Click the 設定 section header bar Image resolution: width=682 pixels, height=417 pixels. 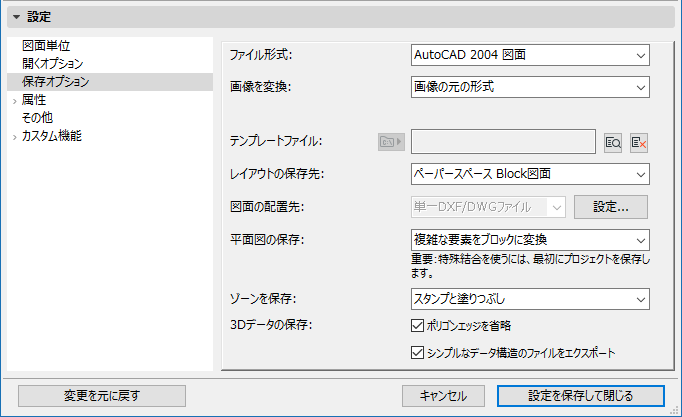[x=341, y=17]
